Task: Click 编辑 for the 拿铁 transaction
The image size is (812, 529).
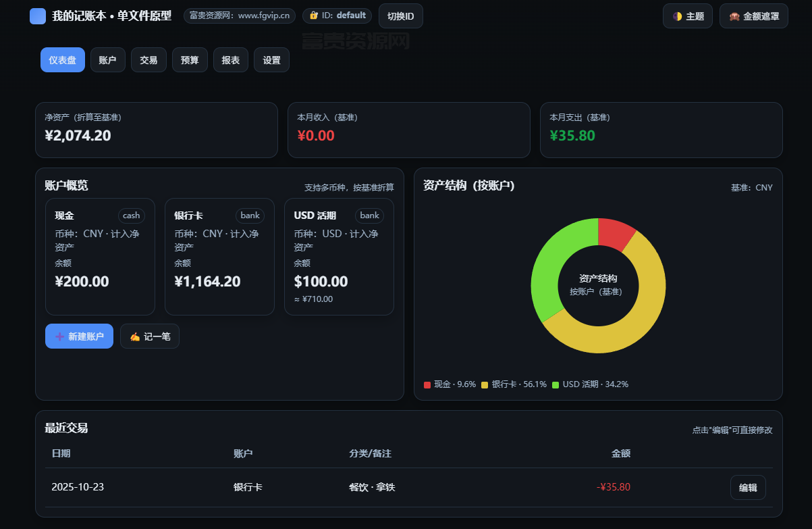Action: point(748,488)
